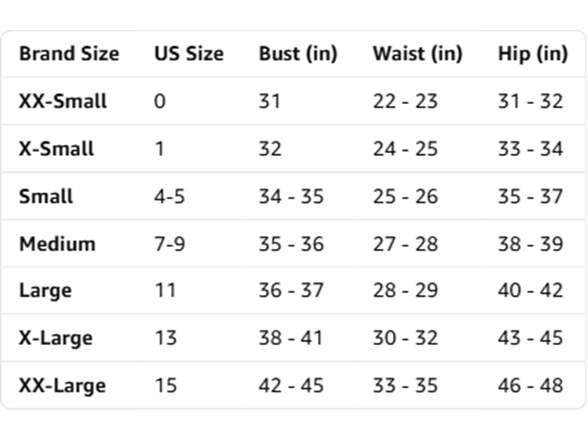Select the X-Small row label
The width and height of the screenshot is (588, 441).
(x=56, y=149)
